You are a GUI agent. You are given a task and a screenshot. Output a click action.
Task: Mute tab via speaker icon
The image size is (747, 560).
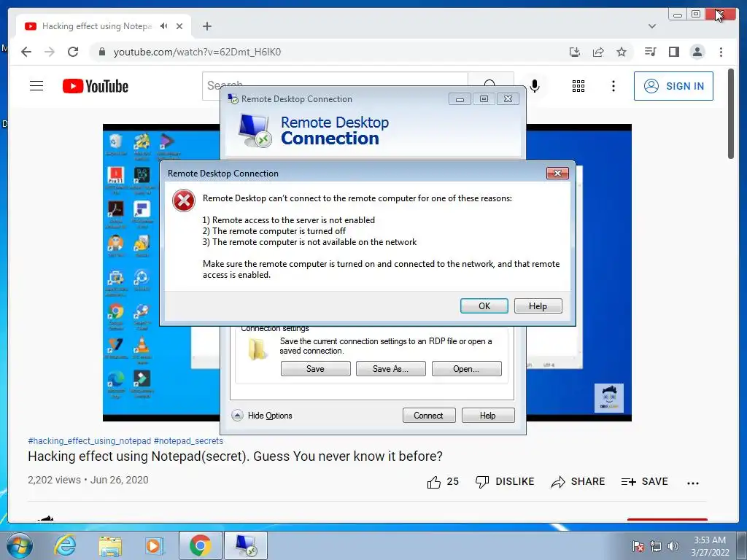(x=164, y=26)
